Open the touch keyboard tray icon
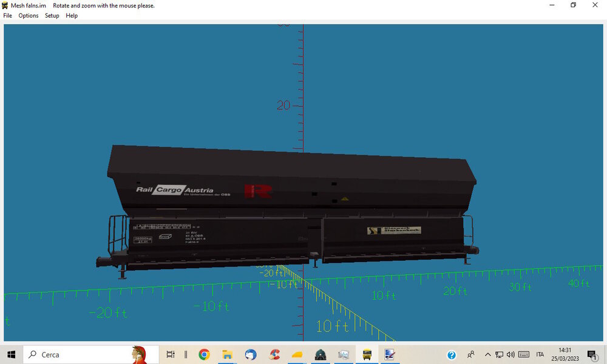The width and height of the screenshot is (607, 364). pyautogui.click(x=524, y=354)
